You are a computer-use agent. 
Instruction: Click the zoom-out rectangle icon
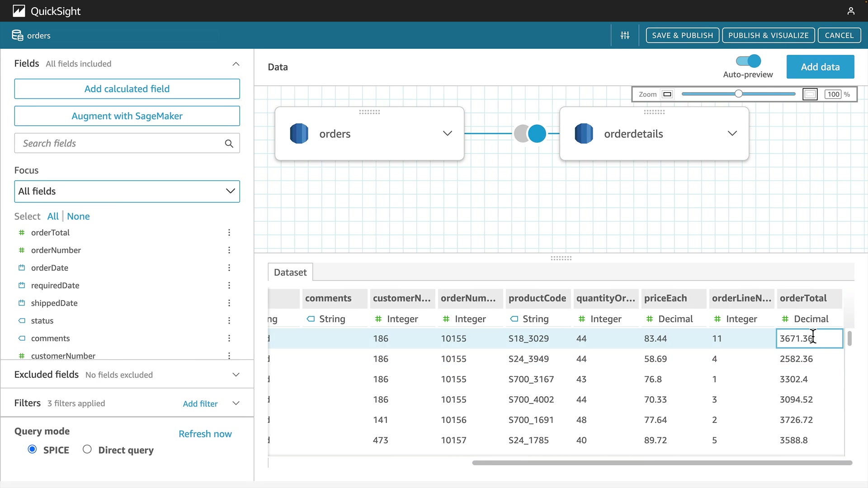click(667, 94)
